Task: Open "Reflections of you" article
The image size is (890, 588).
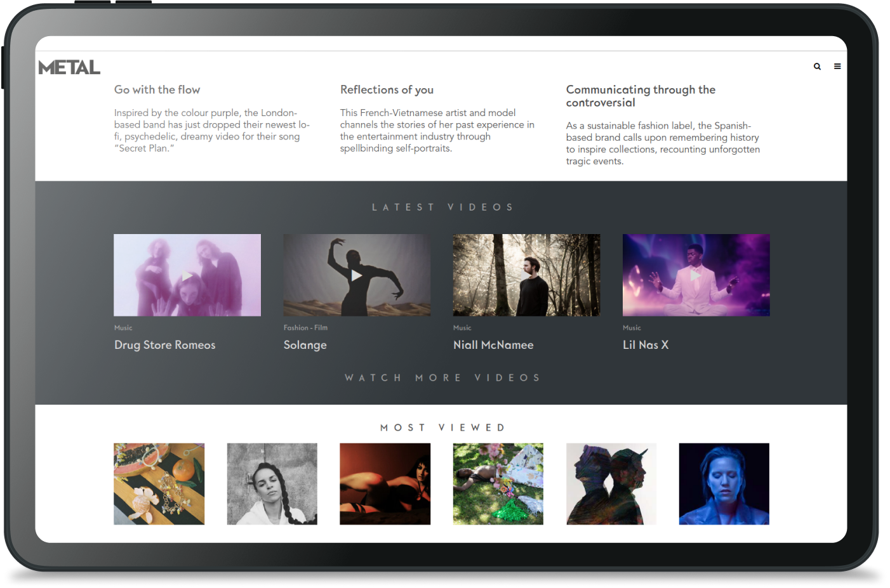Action: 387,90
